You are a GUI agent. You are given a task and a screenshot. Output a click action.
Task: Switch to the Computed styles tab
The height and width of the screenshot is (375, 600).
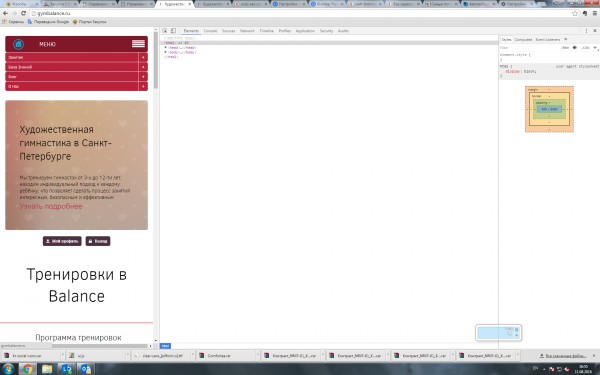coord(523,39)
